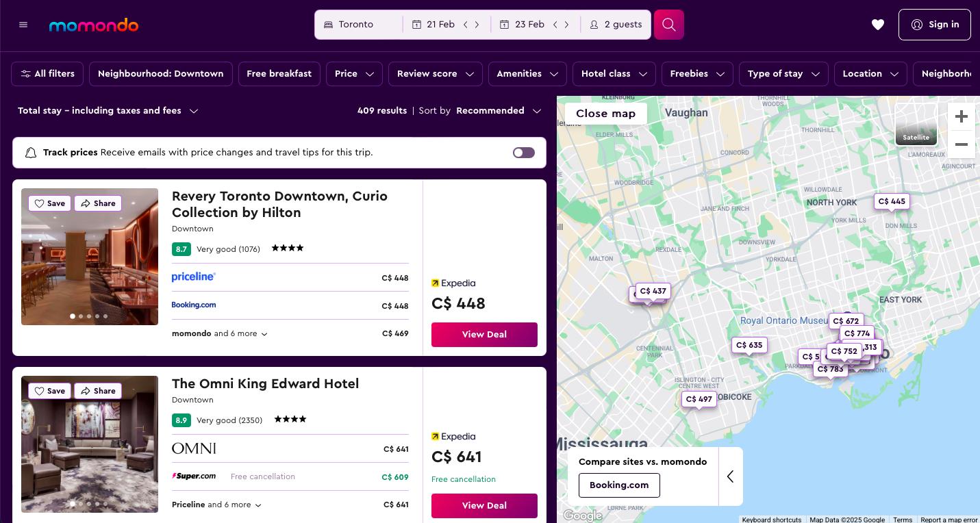Screen dimensions: 980x523
Task: Click the magnifier search button
Action: click(x=669, y=25)
